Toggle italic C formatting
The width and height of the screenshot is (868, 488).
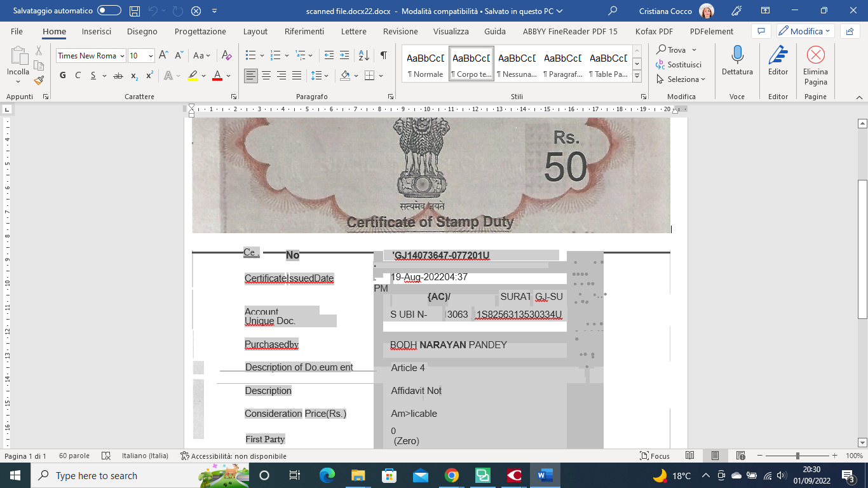pos(78,76)
